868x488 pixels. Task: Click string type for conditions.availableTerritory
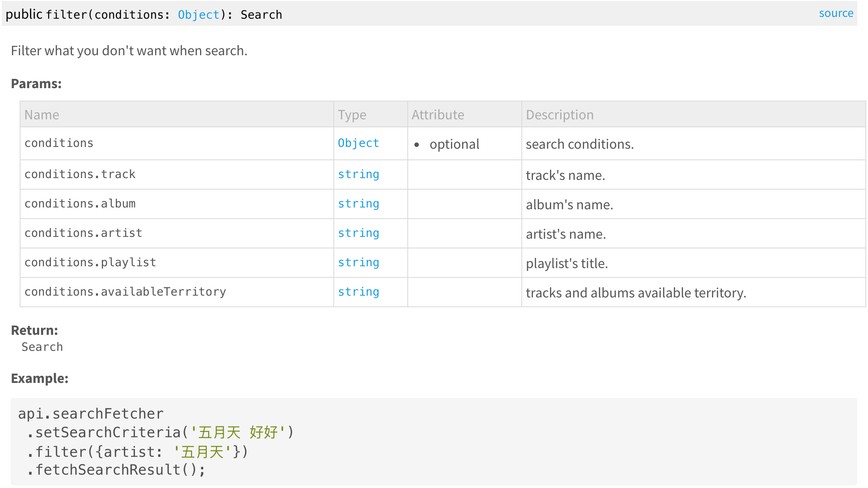(358, 292)
